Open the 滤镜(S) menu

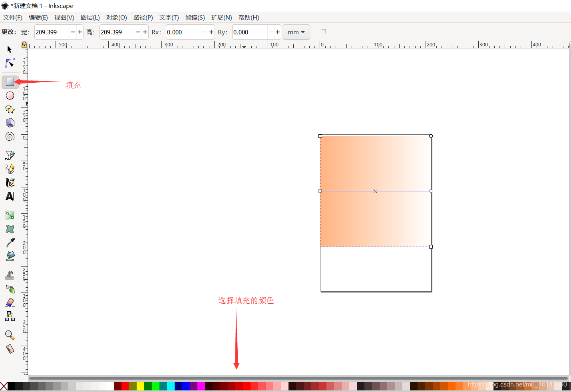coord(195,17)
